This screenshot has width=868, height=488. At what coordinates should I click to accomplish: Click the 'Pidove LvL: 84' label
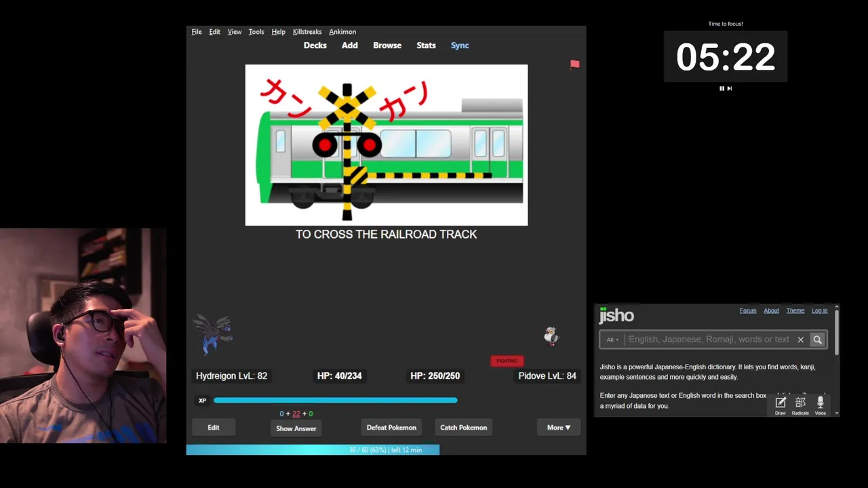pyautogui.click(x=547, y=375)
